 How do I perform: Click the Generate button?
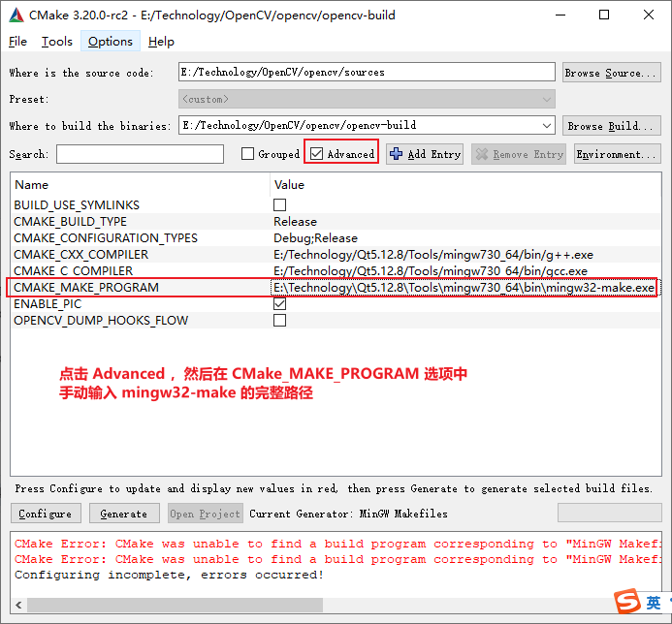[x=124, y=514]
